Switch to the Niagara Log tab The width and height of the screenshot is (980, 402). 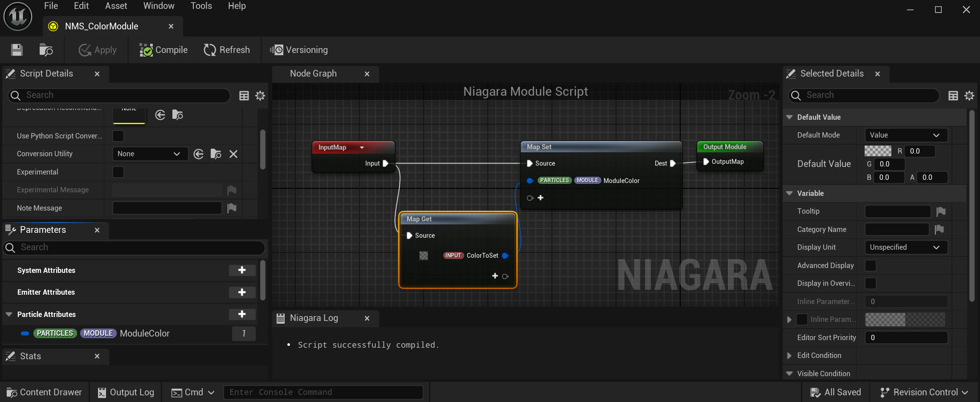point(314,318)
